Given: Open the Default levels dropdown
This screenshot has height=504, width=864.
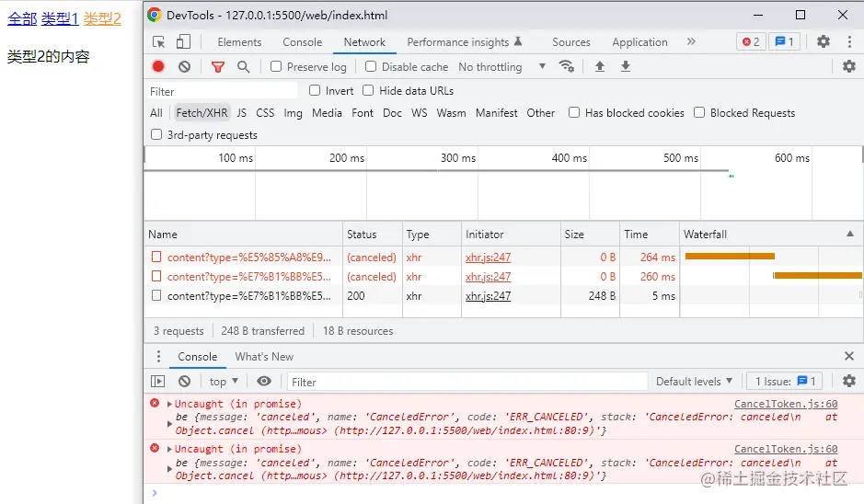Looking at the screenshot, I should click(x=694, y=381).
